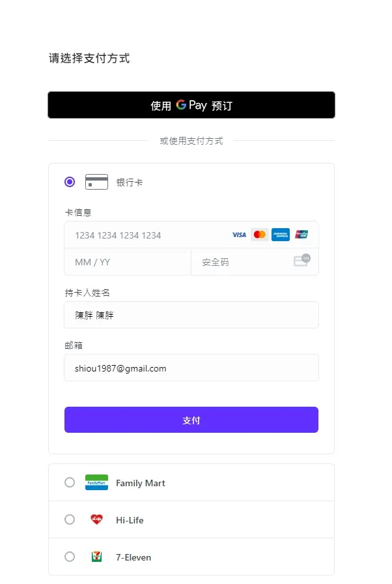Click the American Express logo

281,235
